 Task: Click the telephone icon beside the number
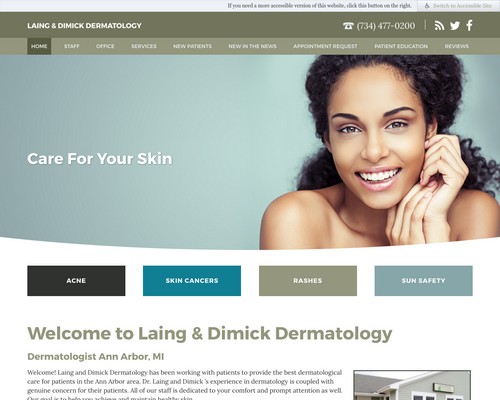pyautogui.click(x=348, y=26)
